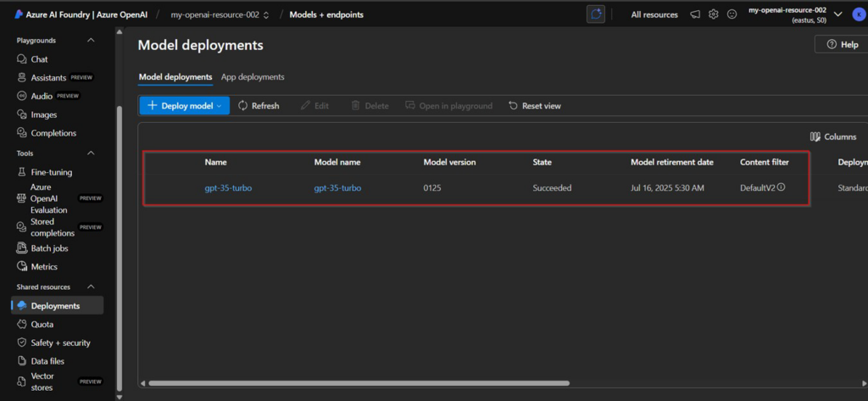Click the DefaultV2 info icon
868x401 pixels.
pyautogui.click(x=781, y=187)
